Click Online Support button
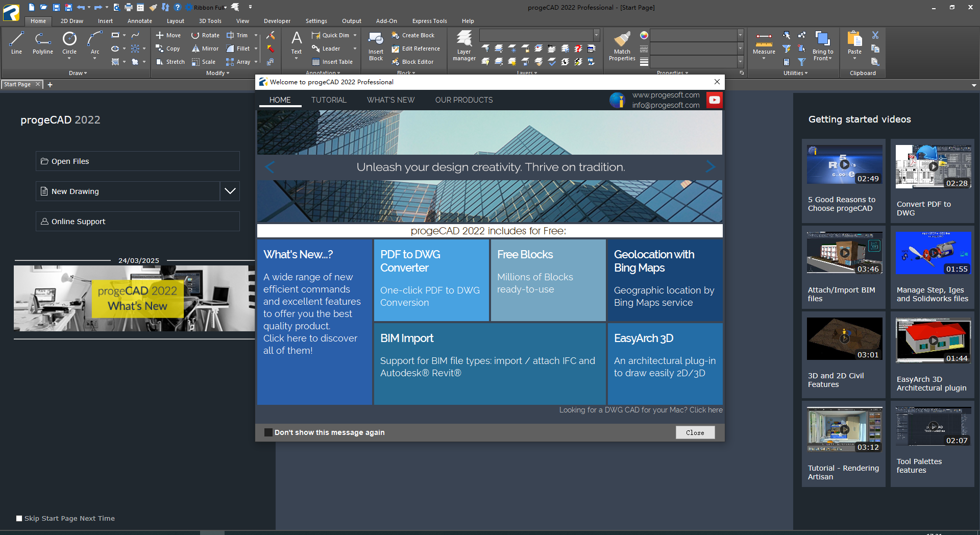980x535 pixels. 138,222
